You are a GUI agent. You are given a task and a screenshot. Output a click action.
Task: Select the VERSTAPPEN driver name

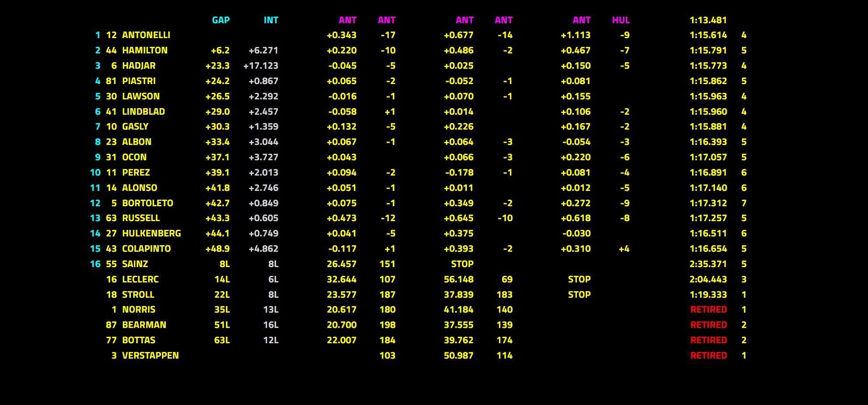[151, 356]
